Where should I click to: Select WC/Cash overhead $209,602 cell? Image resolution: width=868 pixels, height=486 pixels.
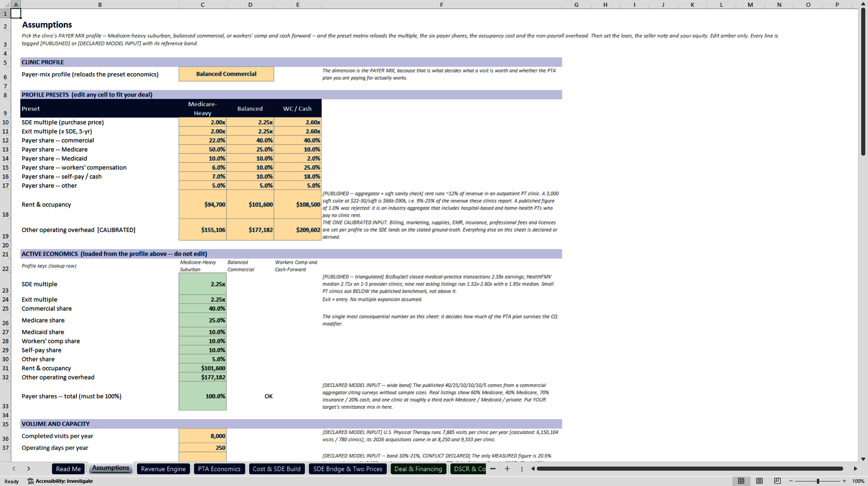[297, 230]
